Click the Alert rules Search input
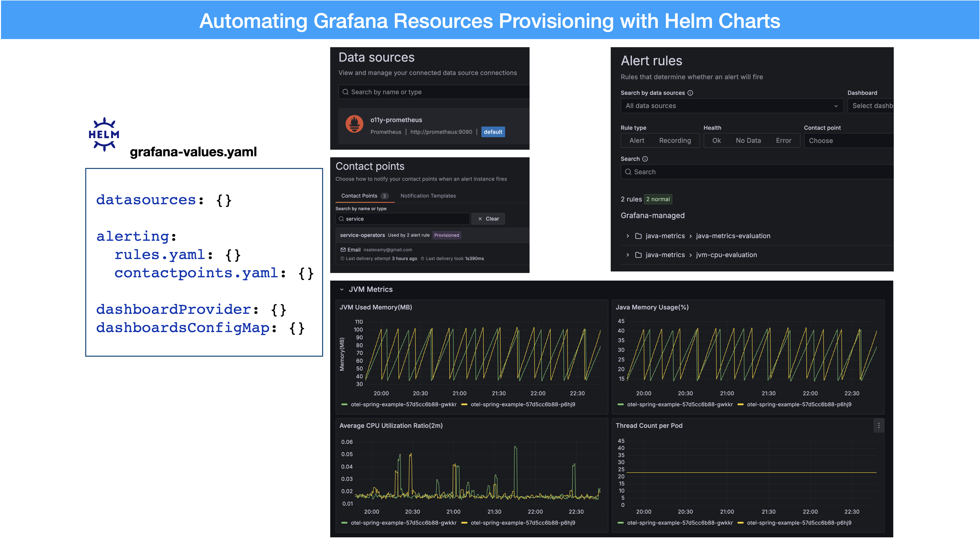Image resolution: width=980 pixels, height=549 pixels. tap(757, 172)
